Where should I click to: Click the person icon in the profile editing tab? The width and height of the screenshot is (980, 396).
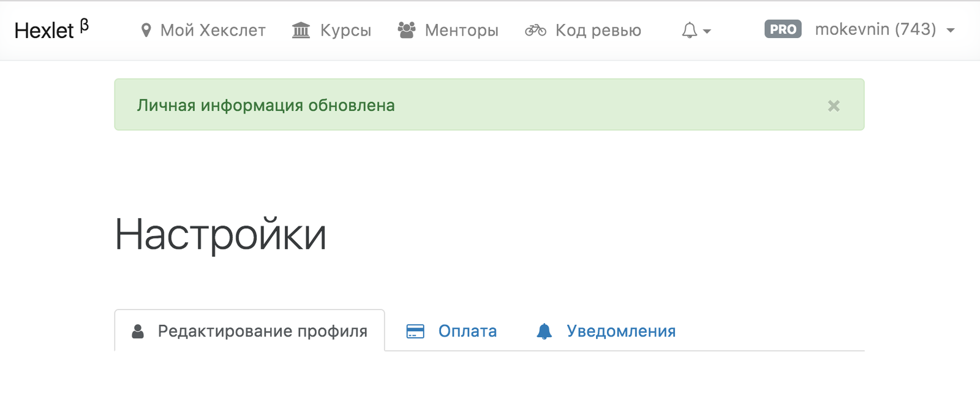pyautogui.click(x=138, y=332)
